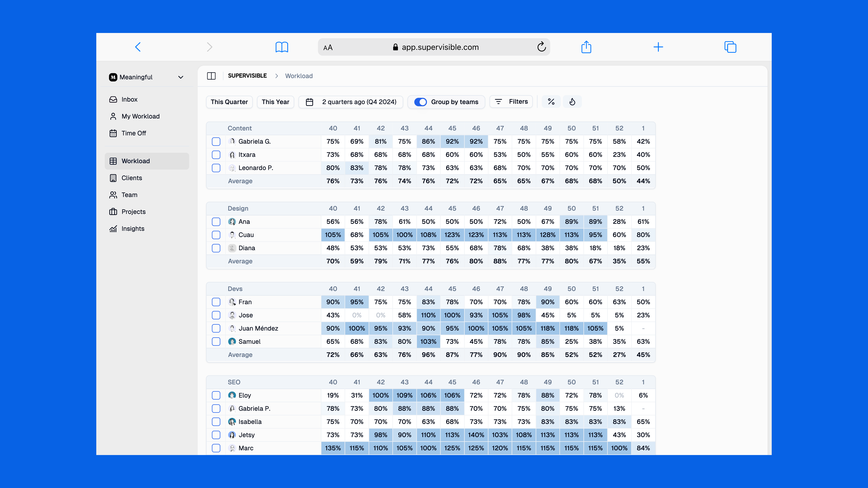This screenshot has width=868, height=488.
Task: Open browser tabs overview icon
Action: tap(730, 47)
